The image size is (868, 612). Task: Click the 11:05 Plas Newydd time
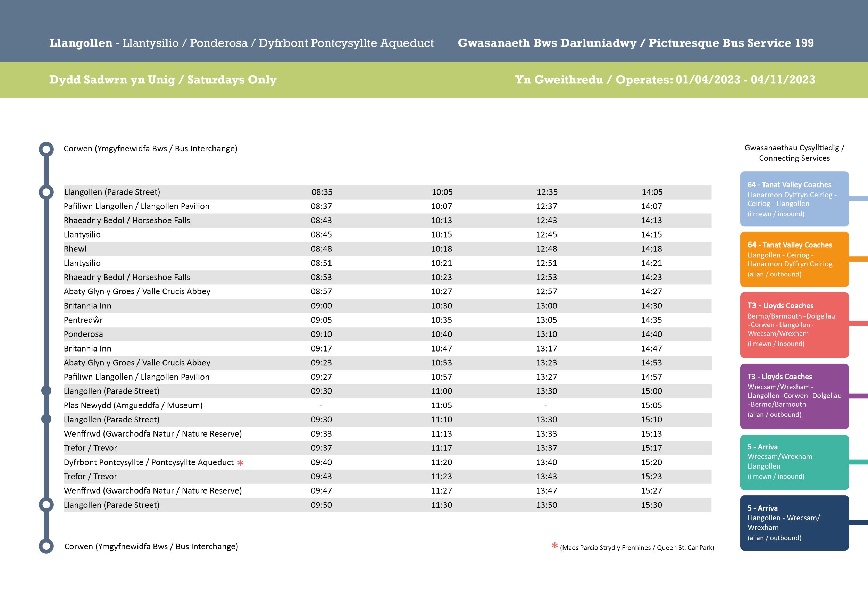pyautogui.click(x=442, y=405)
